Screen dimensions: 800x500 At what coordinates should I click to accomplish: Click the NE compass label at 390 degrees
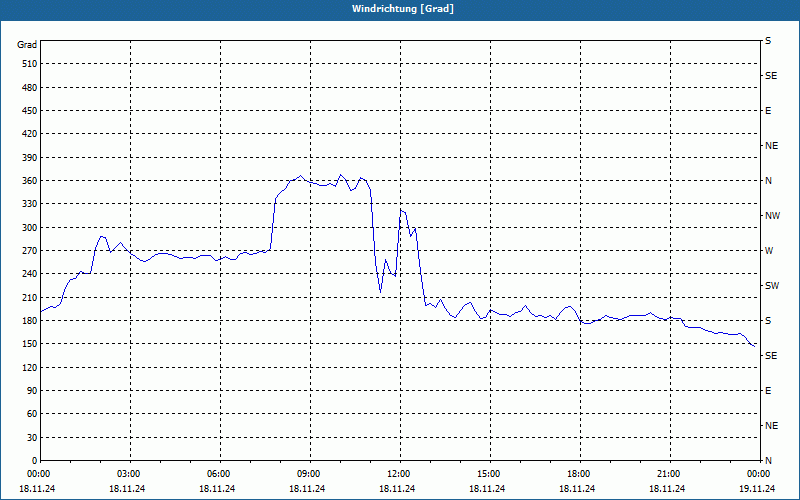tap(771, 146)
